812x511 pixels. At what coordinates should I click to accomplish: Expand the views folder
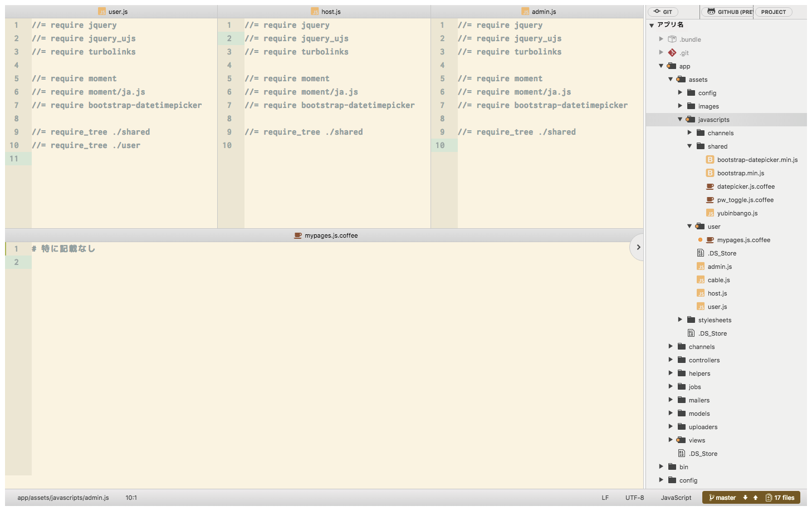[671, 440]
